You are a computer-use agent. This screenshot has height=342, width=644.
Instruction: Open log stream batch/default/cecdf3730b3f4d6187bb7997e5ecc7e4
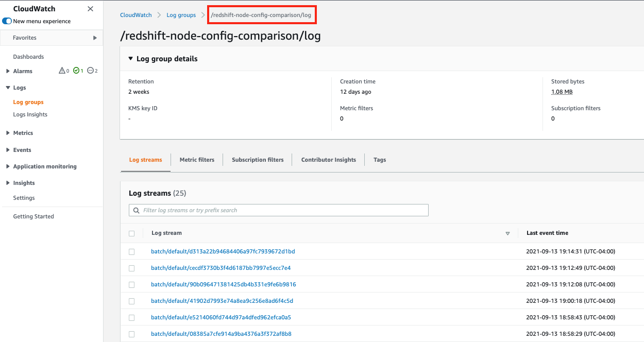pyautogui.click(x=221, y=268)
